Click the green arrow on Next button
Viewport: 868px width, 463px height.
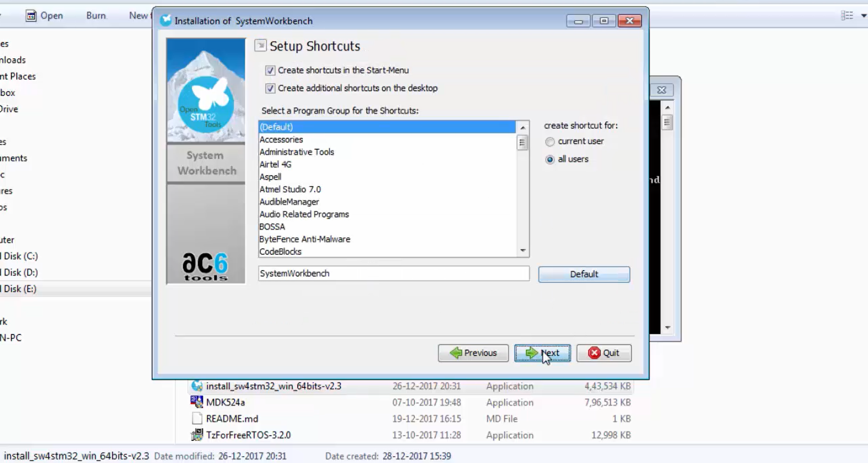coord(531,353)
